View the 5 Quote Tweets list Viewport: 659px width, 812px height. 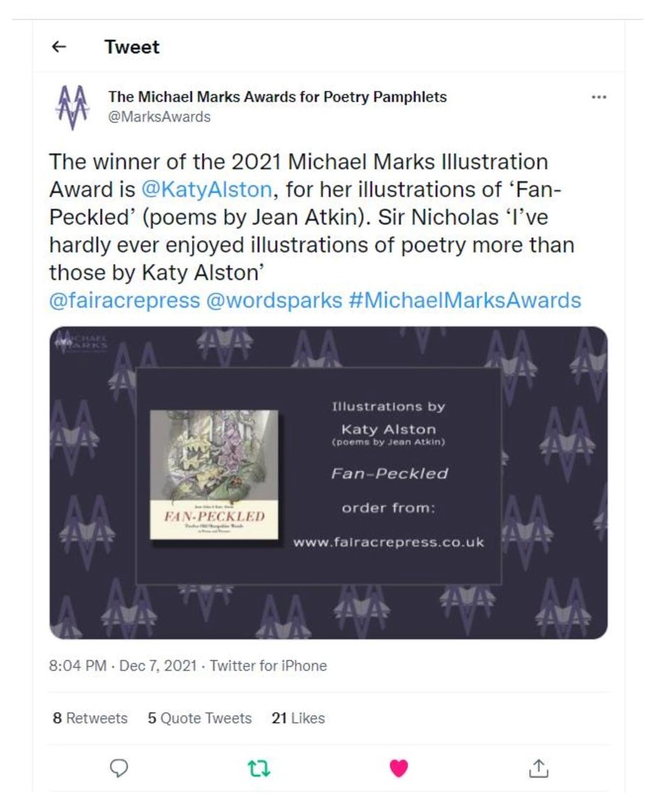coord(199,718)
